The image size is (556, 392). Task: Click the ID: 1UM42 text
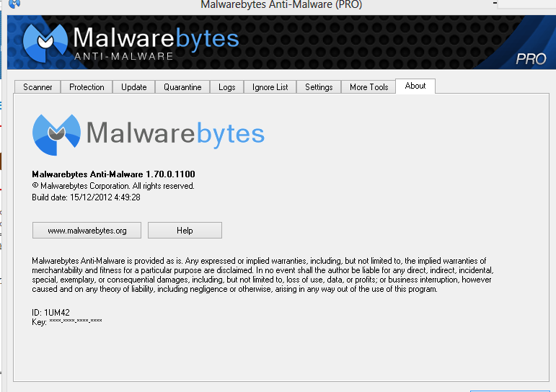50,312
